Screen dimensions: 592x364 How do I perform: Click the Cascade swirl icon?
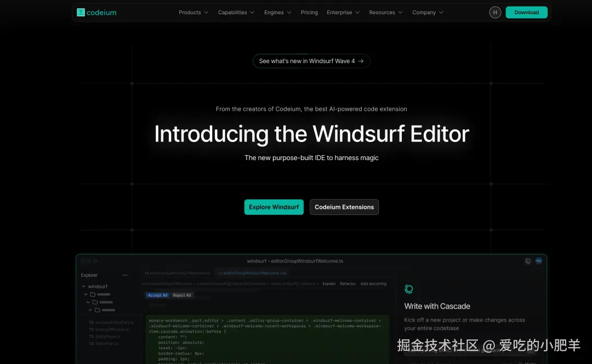[x=408, y=289]
